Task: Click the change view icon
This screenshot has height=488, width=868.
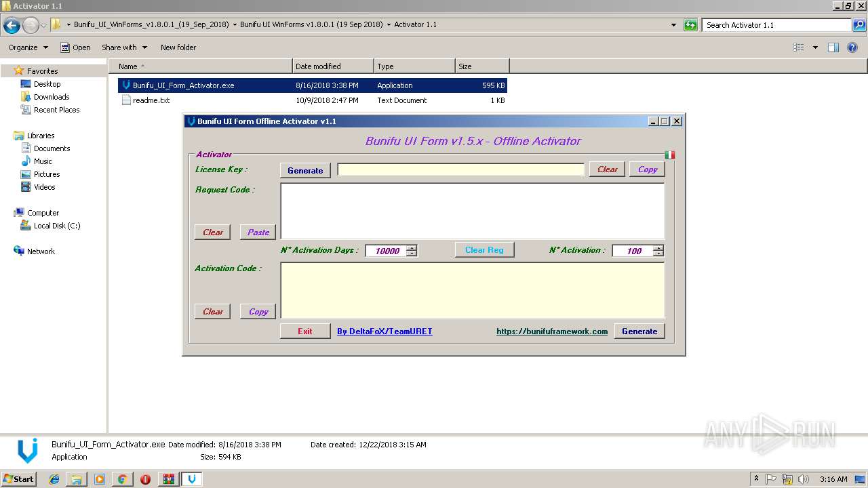Action: pyautogui.click(x=799, y=47)
